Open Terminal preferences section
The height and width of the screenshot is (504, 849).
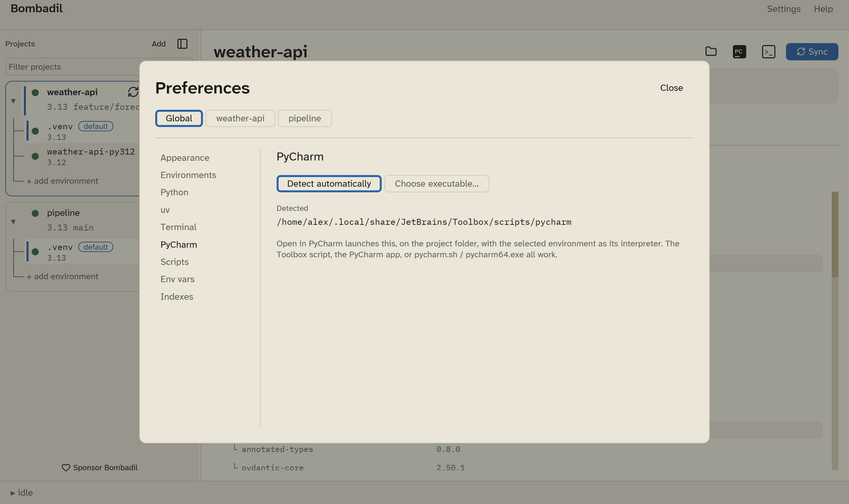click(x=178, y=227)
